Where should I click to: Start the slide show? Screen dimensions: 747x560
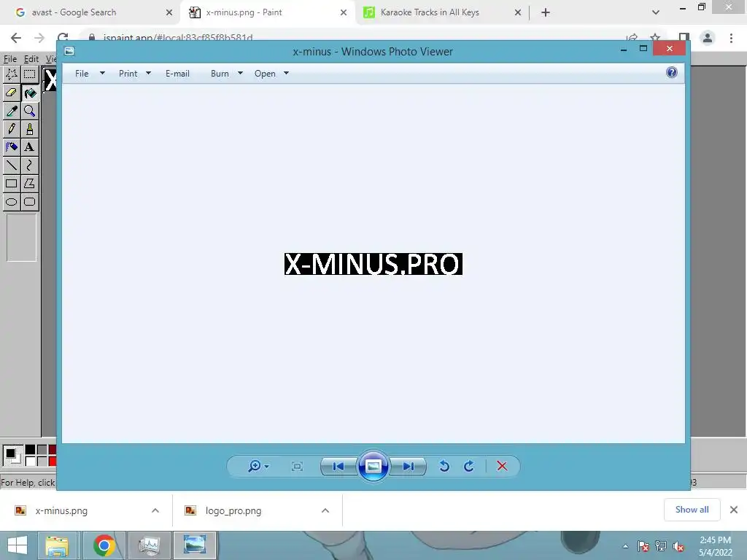click(373, 466)
